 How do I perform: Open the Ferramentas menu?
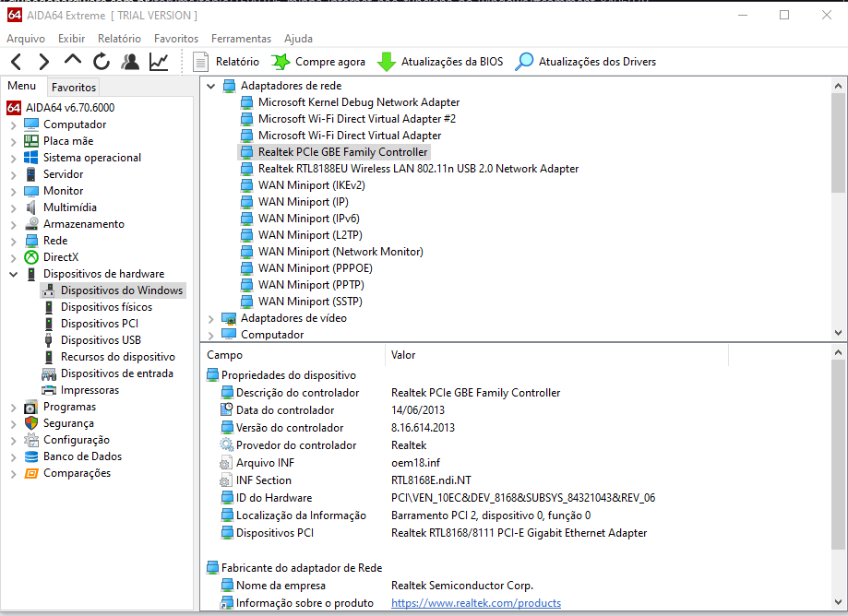[x=241, y=39]
